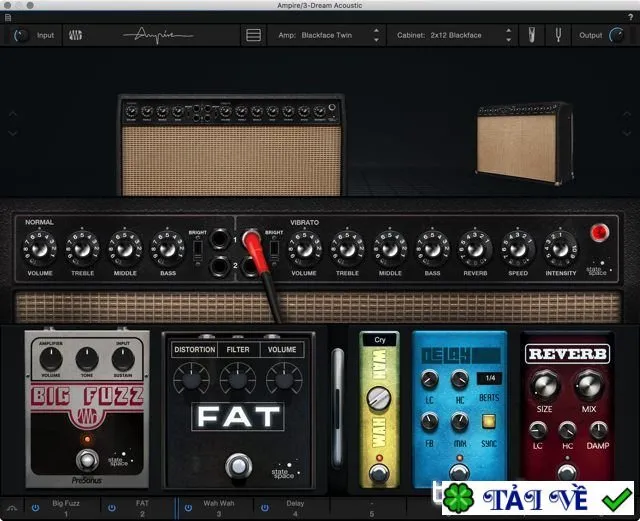Image resolution: width=640 pixels, height=521 pixels.
Task: Step the Amp selector arrows
Action: (x=376, y=35)
